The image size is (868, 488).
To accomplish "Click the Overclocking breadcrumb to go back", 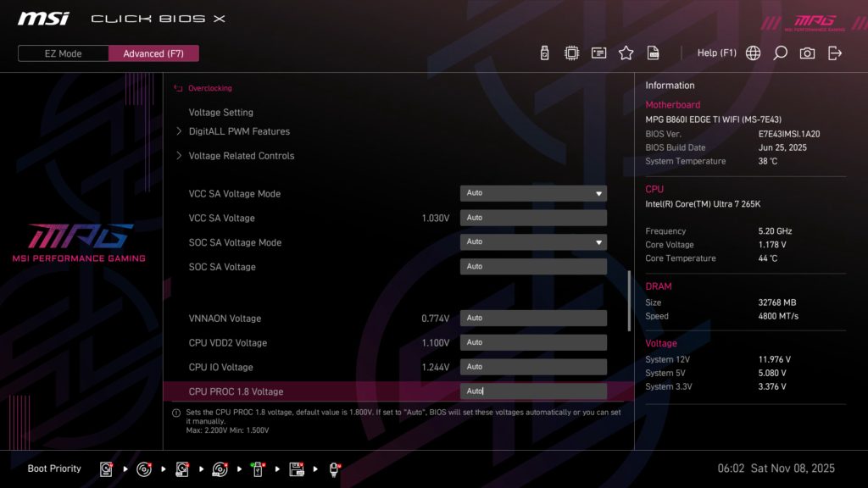I will [207, 87].
